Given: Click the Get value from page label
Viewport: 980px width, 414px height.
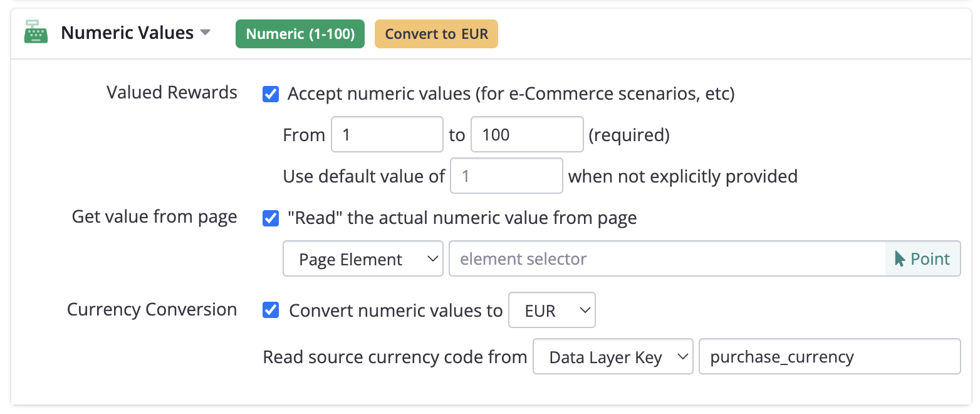Looking at the screenshot, I should click(x=154, y=217).
